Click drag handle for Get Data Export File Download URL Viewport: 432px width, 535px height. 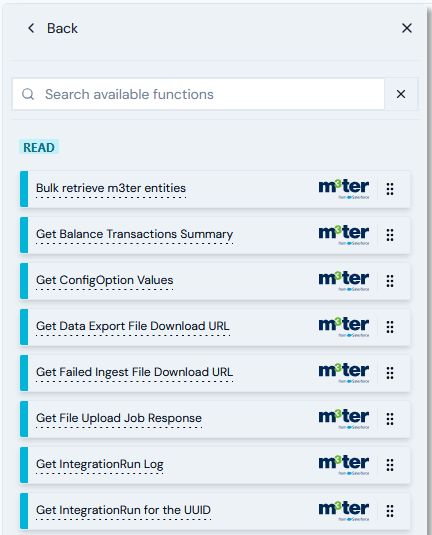390,327
